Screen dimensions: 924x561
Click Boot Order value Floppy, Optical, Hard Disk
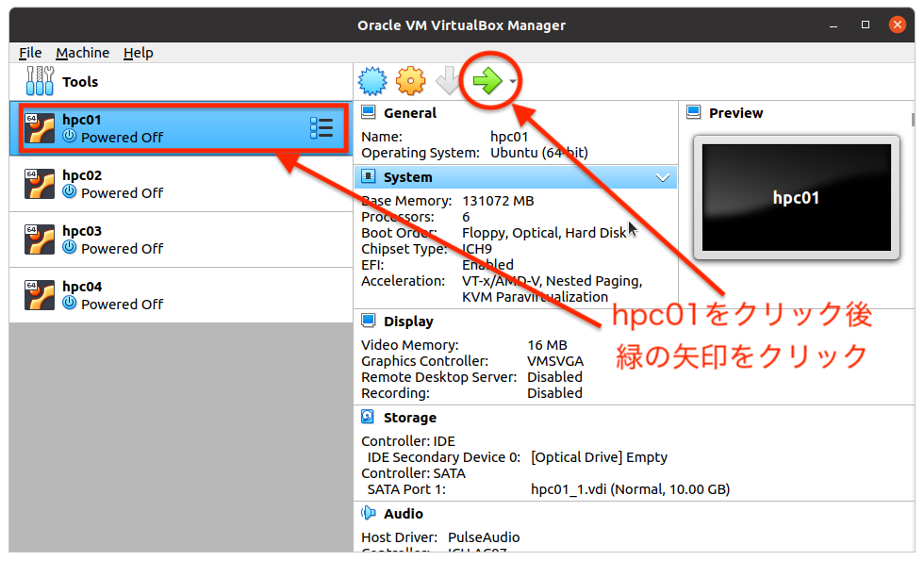click(544, 234)
